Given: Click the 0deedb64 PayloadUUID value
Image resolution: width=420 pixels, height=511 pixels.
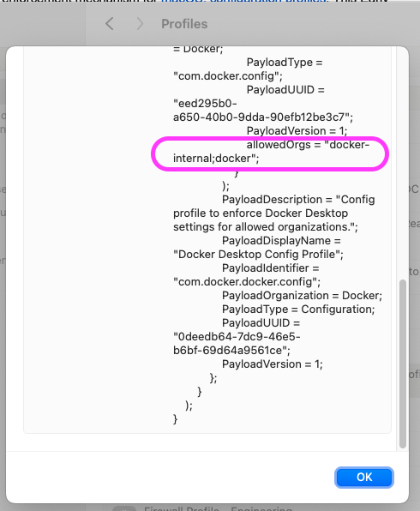Looking at the screenshot, I should (x=237, y=344).
